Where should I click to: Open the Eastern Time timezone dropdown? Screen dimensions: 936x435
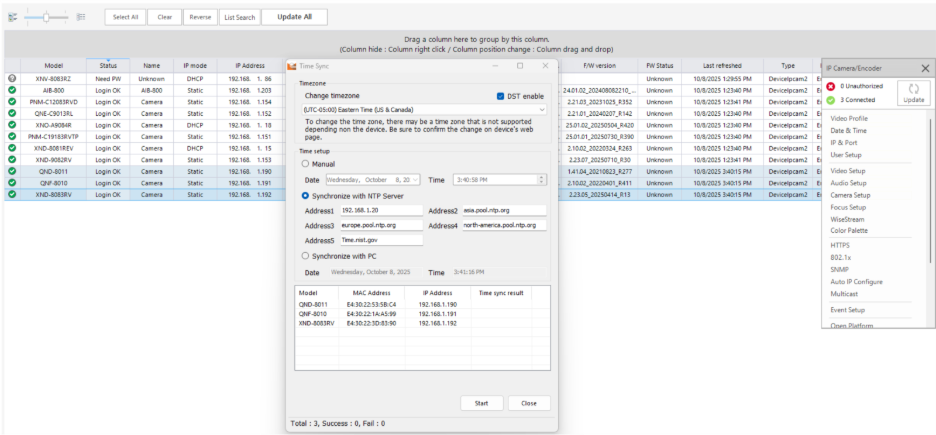coord(424,110)
